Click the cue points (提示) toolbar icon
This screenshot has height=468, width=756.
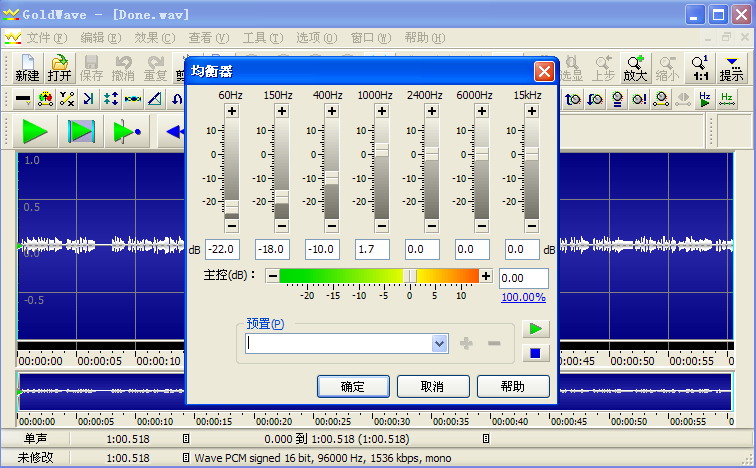[731, 68]
